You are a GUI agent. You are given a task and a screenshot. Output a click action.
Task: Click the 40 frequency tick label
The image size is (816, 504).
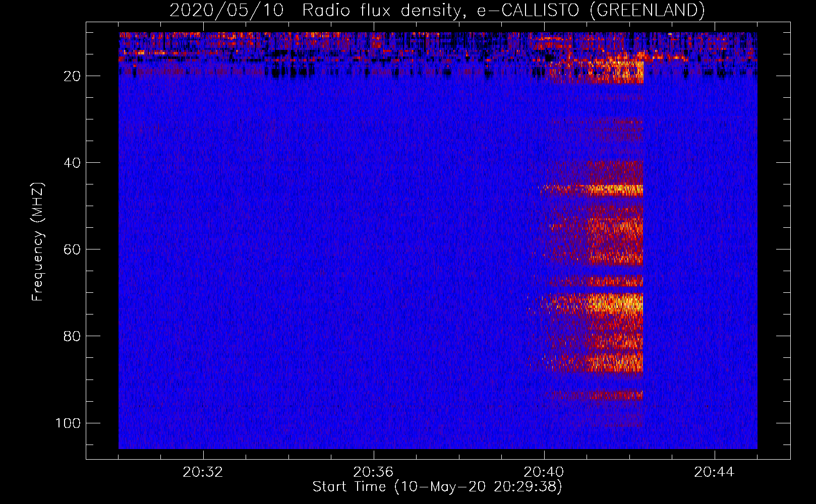(x=72, y=163)
